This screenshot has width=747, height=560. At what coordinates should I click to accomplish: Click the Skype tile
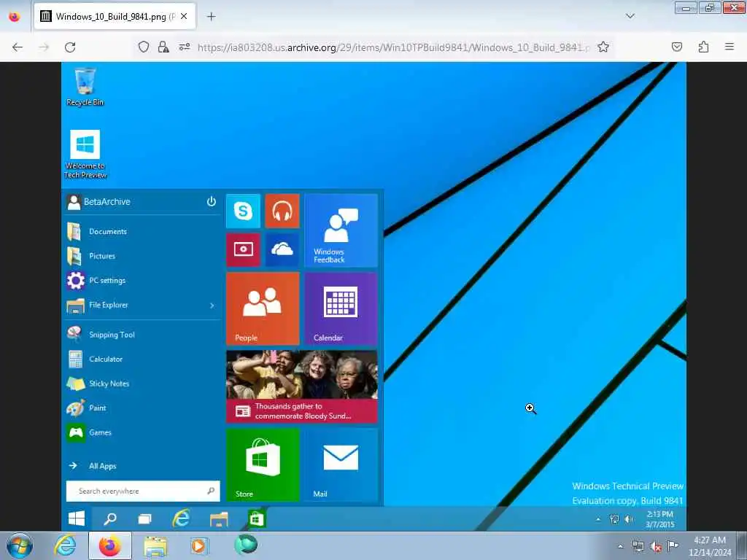click(244, 211)
